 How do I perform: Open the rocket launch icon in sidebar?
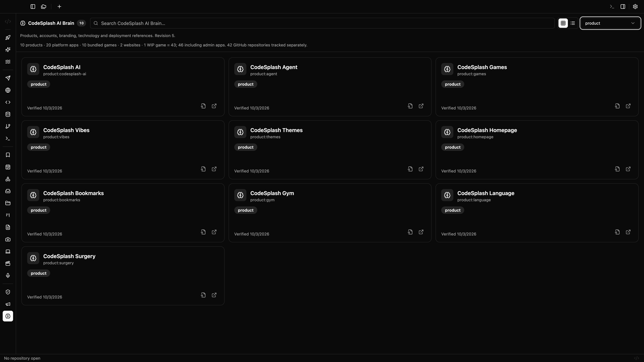click(x=8, y=38)
